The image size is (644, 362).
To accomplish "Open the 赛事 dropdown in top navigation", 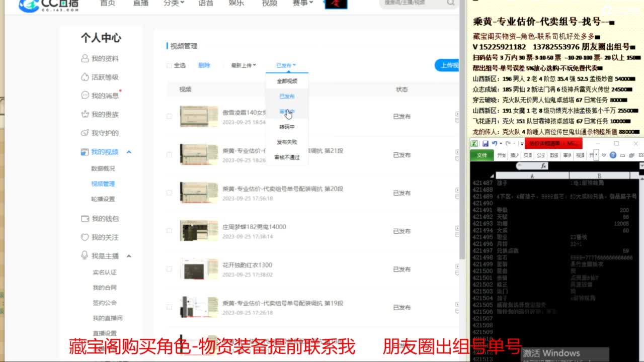I will [x=302, y=3].
